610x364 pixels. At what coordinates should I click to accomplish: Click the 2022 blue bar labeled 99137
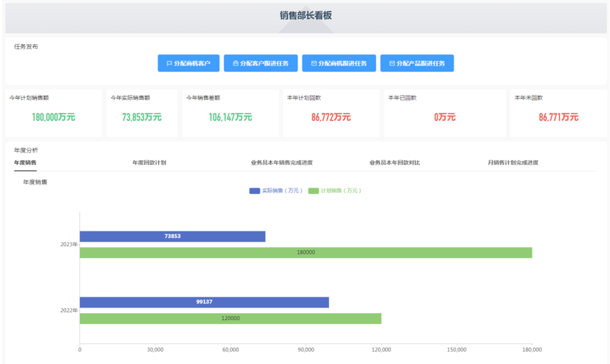pyautogui.click(x=204, y=302)
